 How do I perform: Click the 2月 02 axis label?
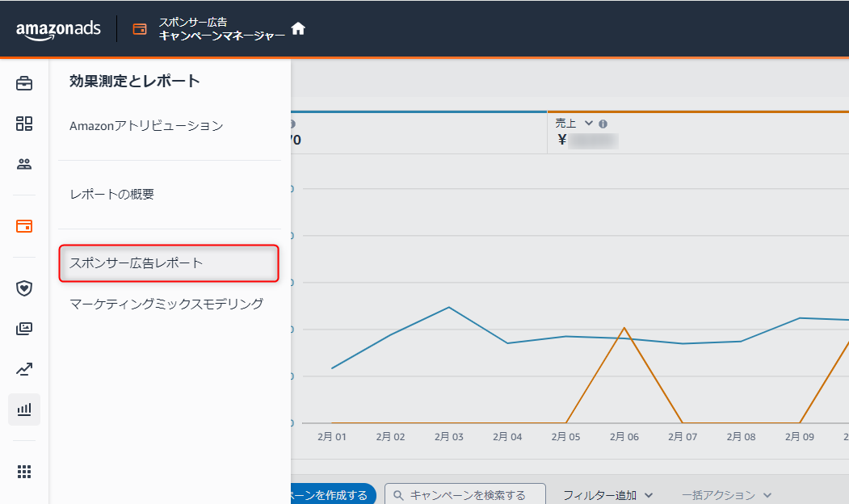[390, 437]
